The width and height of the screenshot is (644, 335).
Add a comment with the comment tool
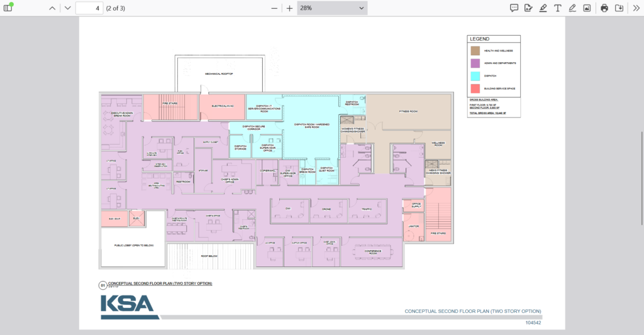coord(514,8)
